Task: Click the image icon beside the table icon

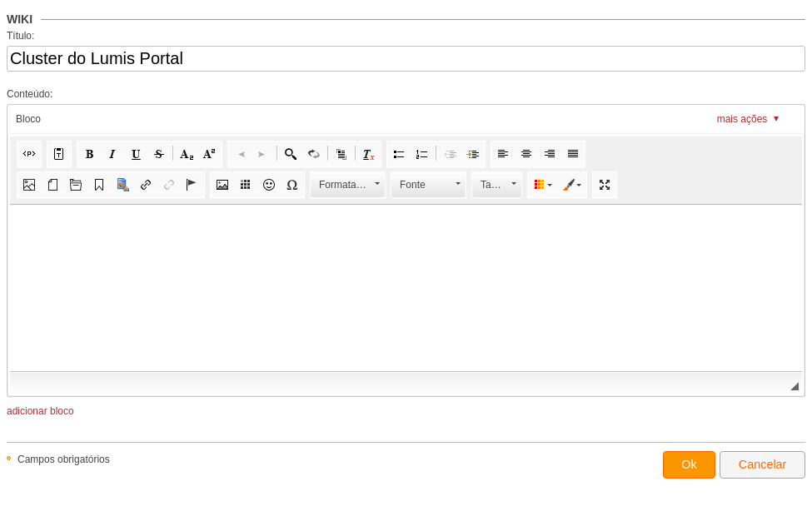Action: (222, 185)
